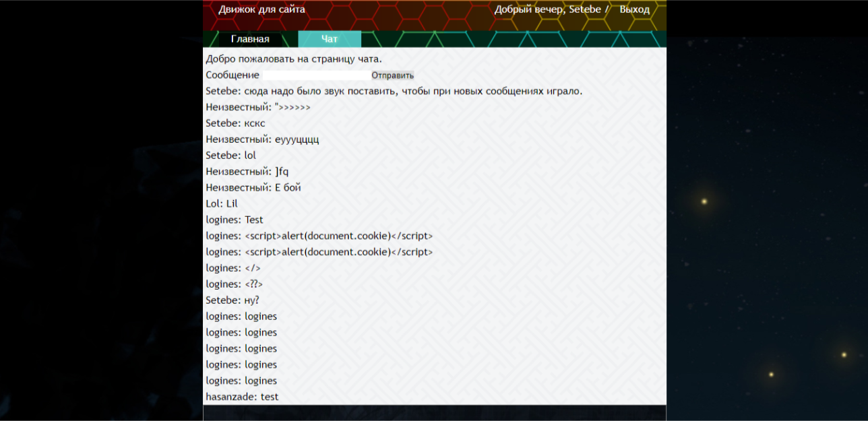Click the Setebe message saying lol
Viewport: 868px width, 421px height.
click(231, 156)
